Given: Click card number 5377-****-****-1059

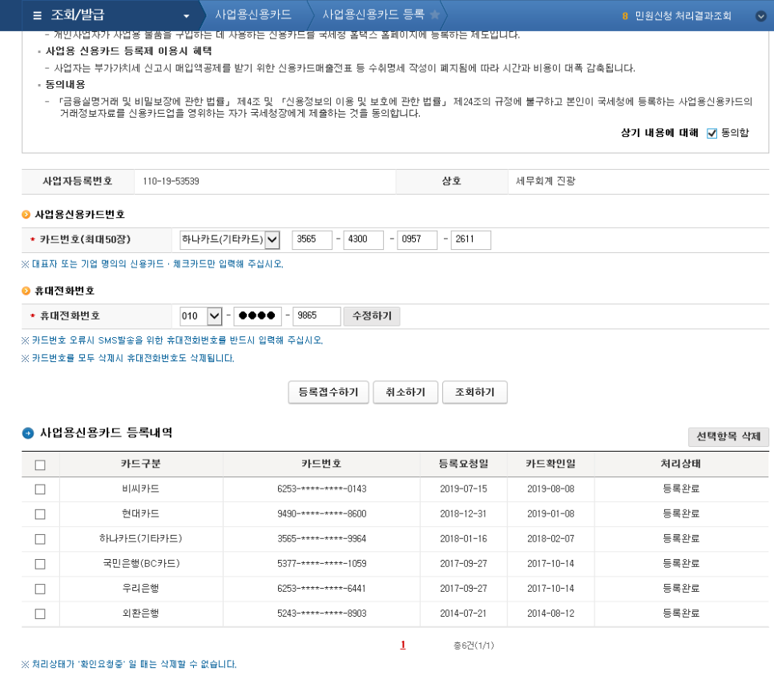Looking at the screenshot, I should (x=321, y=563).
